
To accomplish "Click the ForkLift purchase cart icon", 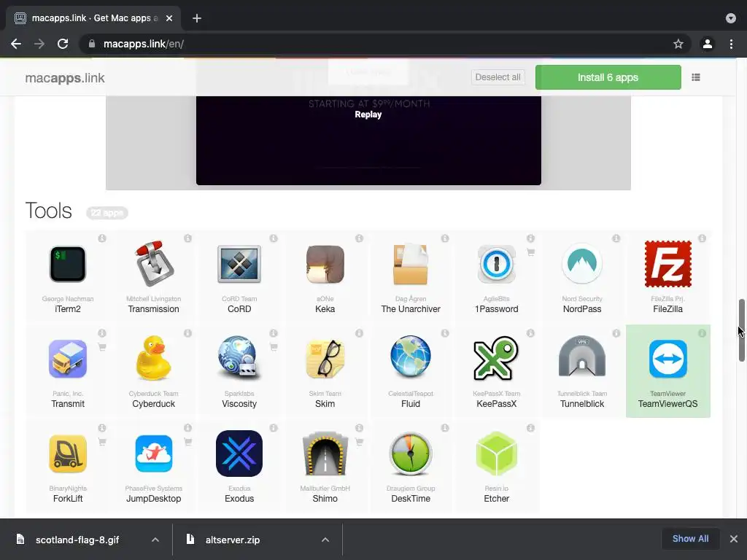I will (x=102, y=441).
